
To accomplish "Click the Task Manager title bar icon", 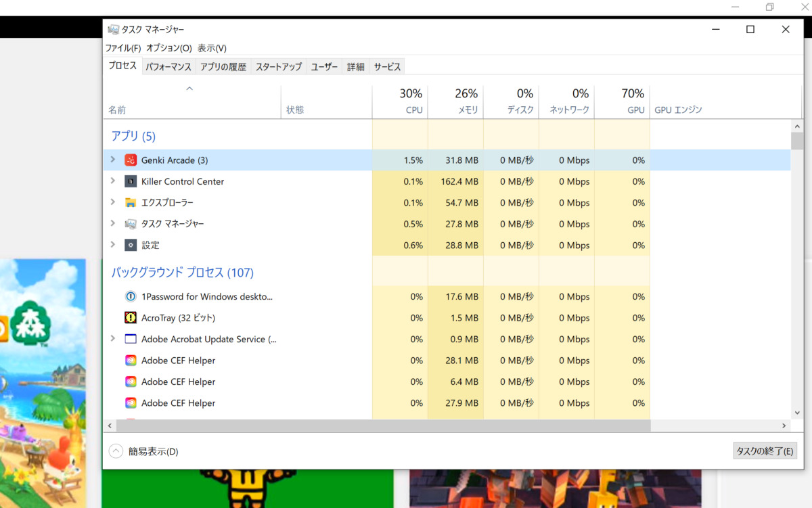I will pyautogui.click(x=113, y=30).
